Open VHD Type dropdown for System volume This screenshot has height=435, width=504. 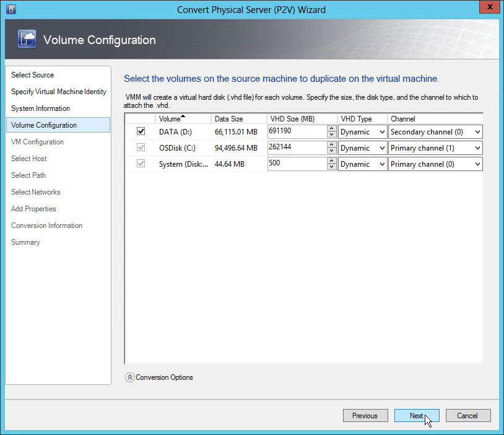point(362,164)
